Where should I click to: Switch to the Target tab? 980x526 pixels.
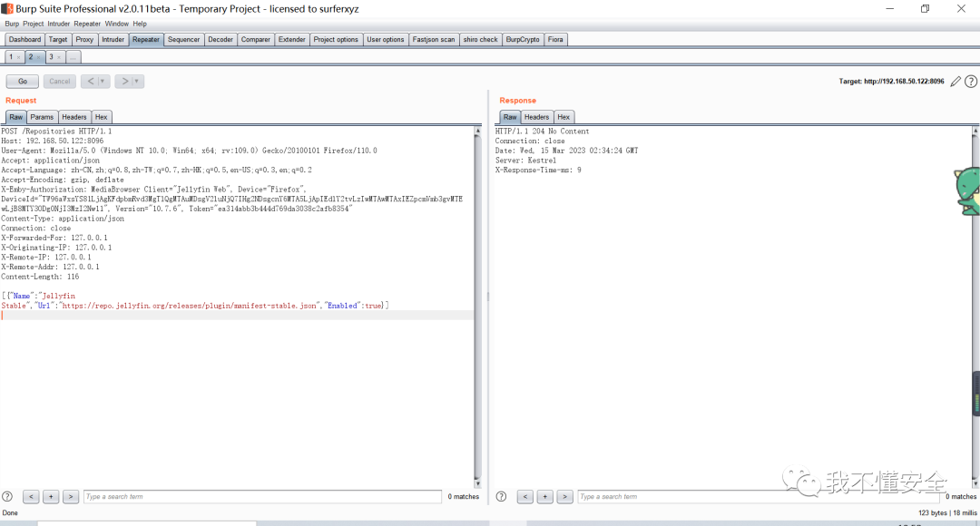click(x=58, y=39)
